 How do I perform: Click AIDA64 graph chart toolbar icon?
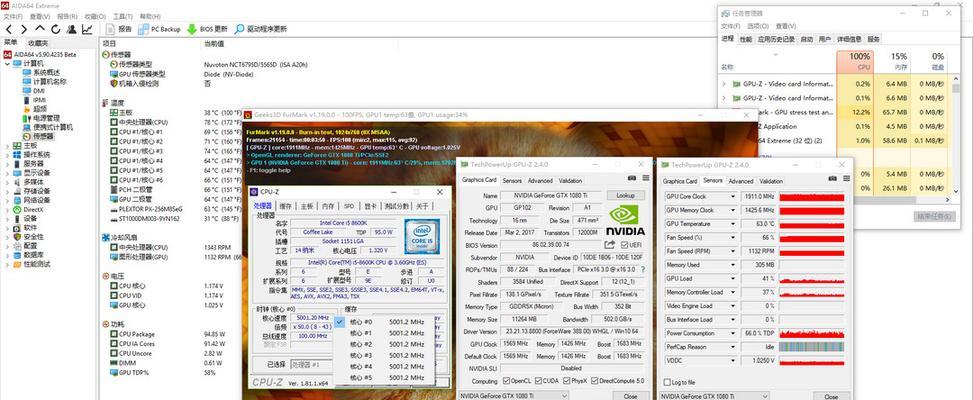coord(87,29)
